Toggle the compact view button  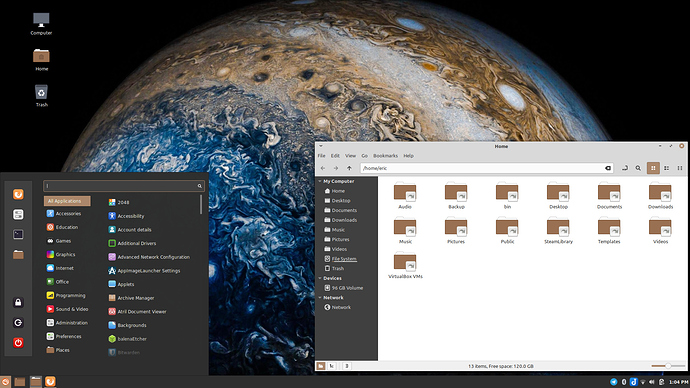pyautogui.click(x=680, y=168)
